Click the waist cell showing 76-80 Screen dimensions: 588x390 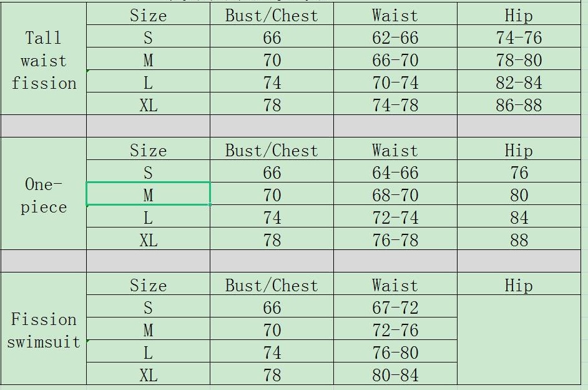[395, 352]
